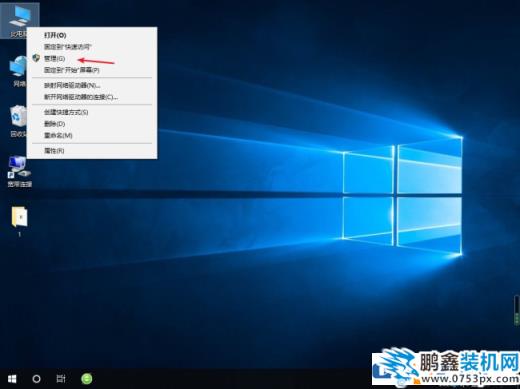Viewport: 520px width, 389px height.
Task: Choose 固定到"开始"屏幕(P) menu entry
Action: pyautogui.click(x=92, y=70)
